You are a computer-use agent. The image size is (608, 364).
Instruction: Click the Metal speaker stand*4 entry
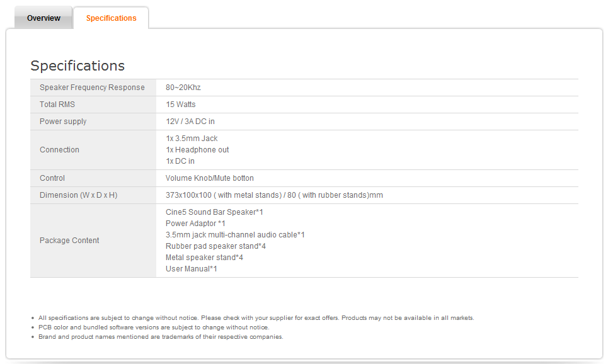[204, 258]
